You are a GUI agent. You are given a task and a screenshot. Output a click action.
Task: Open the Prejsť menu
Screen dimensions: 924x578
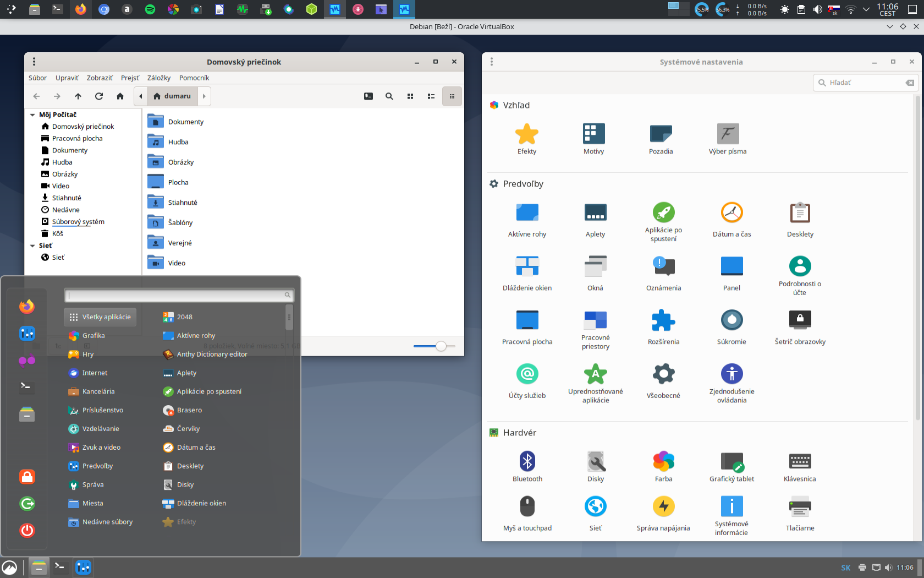point(130,78)
